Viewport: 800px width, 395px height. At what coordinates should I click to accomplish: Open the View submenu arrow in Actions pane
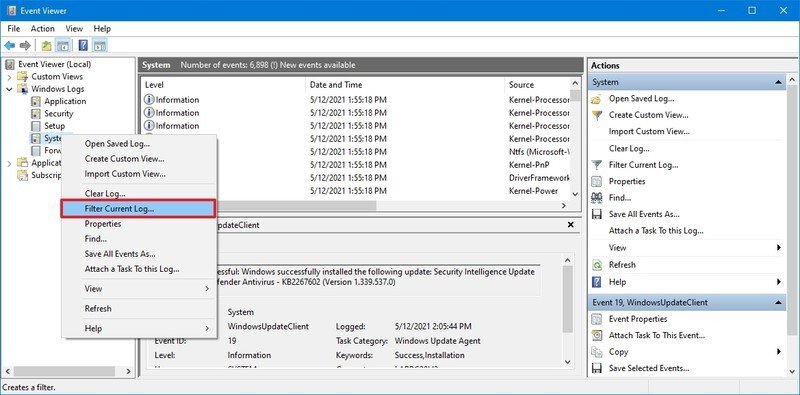(779, 248)
